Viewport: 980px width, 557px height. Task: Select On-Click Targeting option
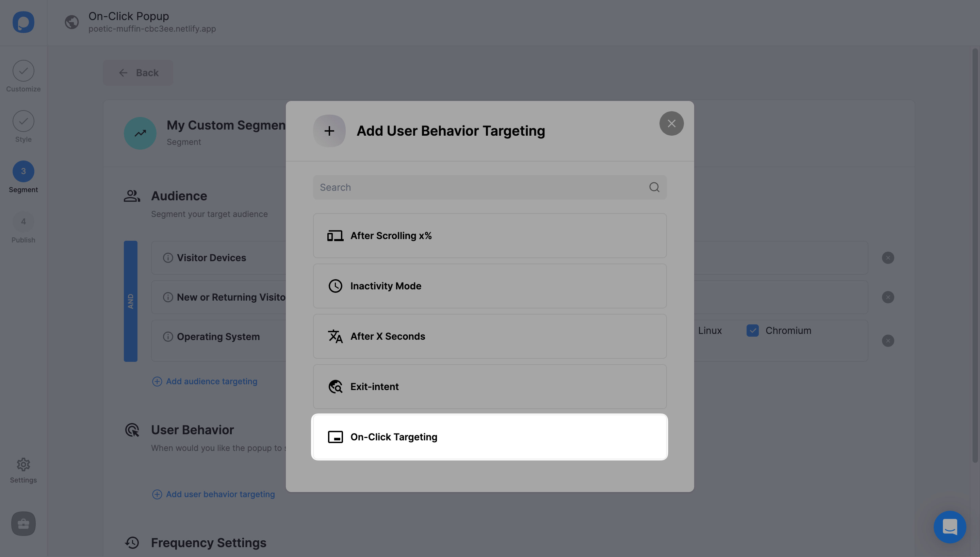489,437
